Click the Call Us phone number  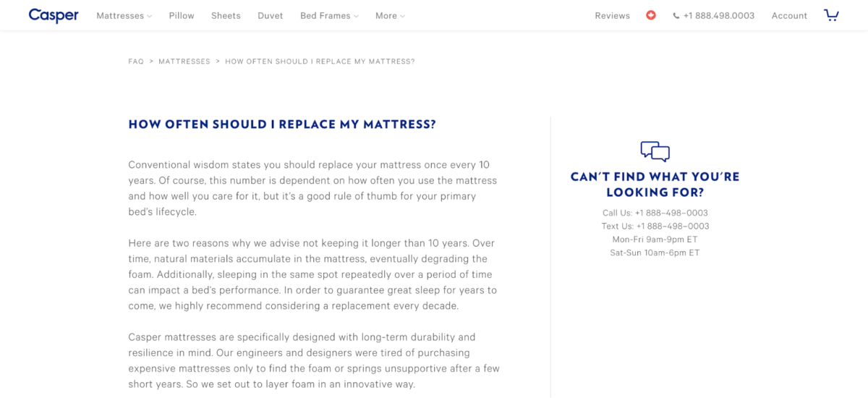(671, 213)
